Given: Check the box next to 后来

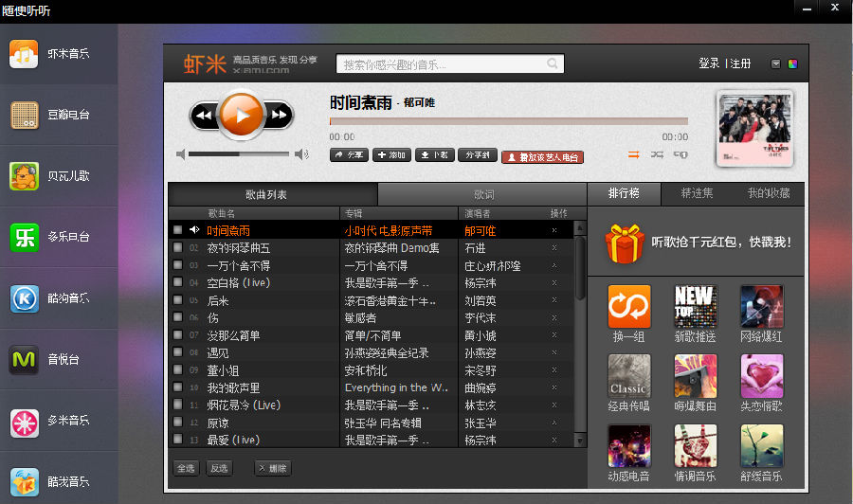Looking at the screenshot, I should [x=177, y=300].
